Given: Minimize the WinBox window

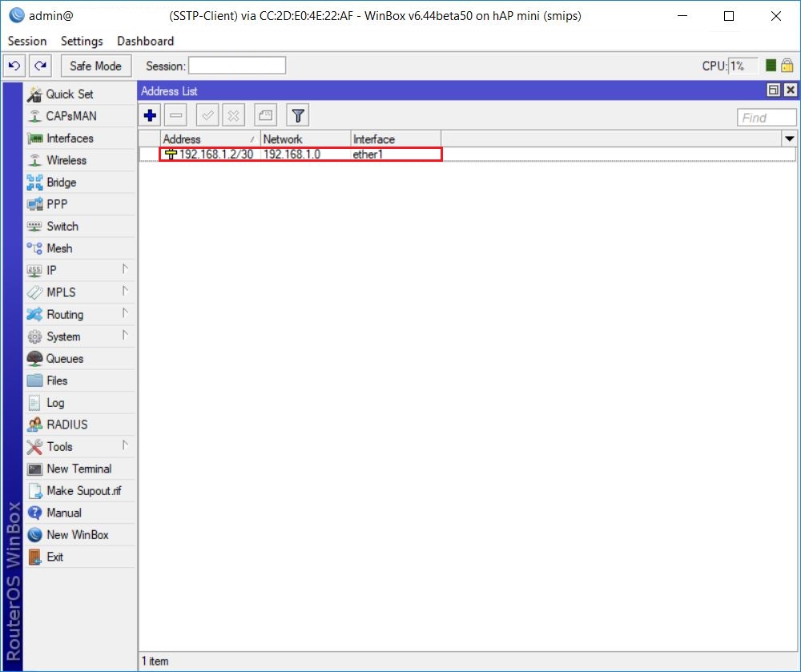Looking at the screenshot, I should pos(682,16).
